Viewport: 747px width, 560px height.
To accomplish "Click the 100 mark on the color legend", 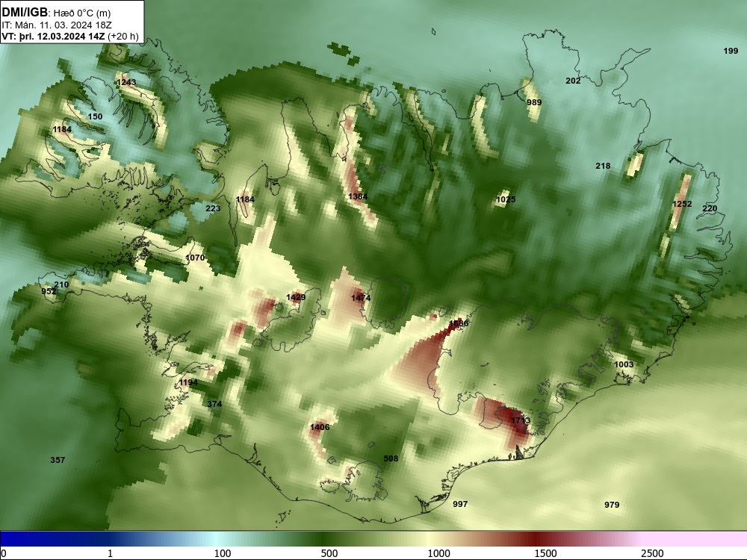I will pos(223,553).
